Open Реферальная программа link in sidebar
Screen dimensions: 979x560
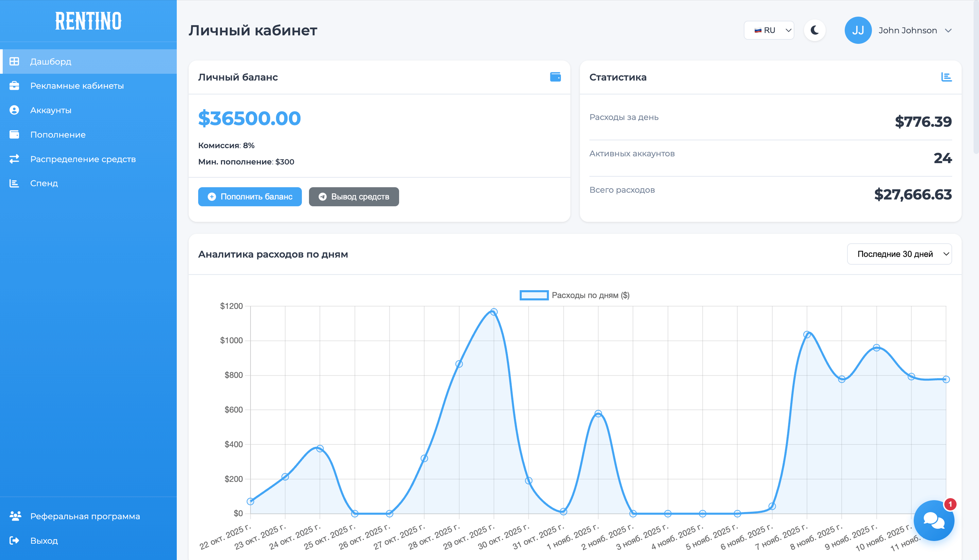coord(85,516)
